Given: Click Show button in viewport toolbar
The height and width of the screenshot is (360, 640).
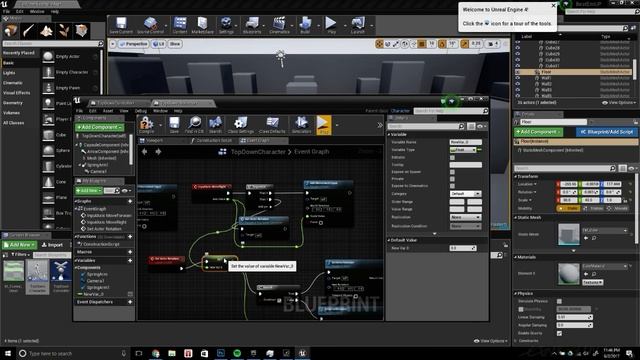Looking at the screenshot, I should (175, 44).
